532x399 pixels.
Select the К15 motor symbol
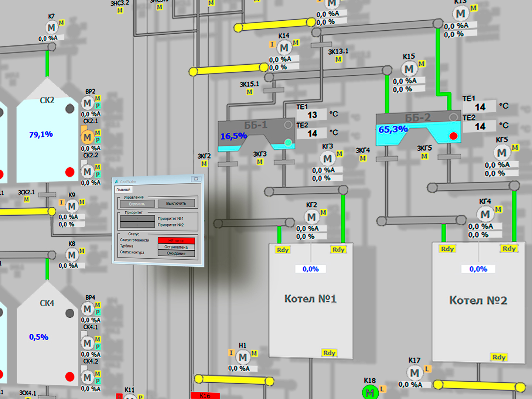(x=409, y=69)
